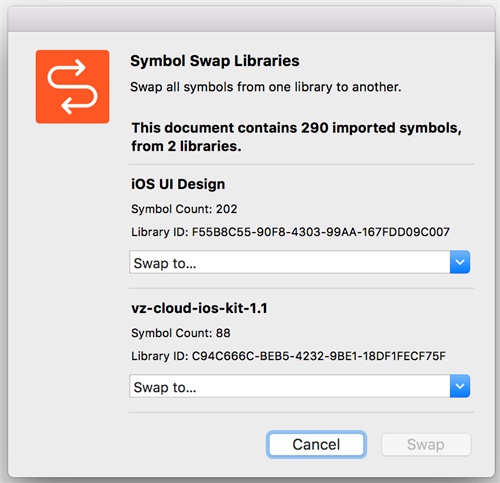Open the blue chevron for iOS UI Design dropdown

460,262
